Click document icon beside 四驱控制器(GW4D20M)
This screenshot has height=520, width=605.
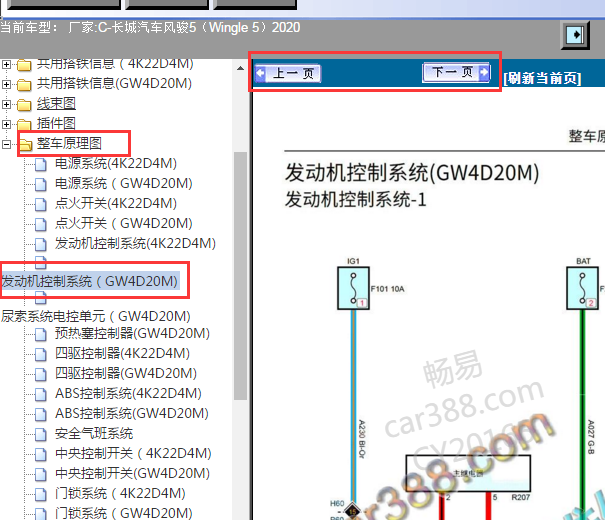tap(41, 375)
